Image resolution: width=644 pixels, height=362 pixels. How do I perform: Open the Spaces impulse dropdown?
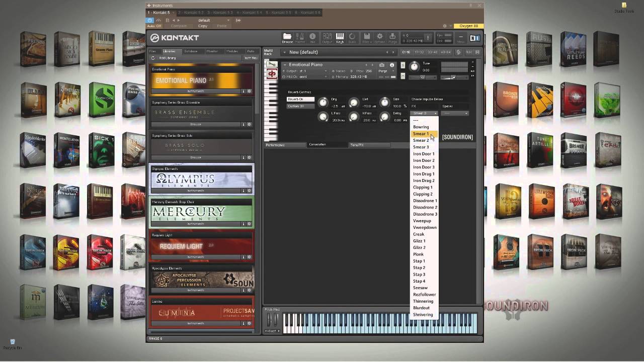(x=455, y=114)
